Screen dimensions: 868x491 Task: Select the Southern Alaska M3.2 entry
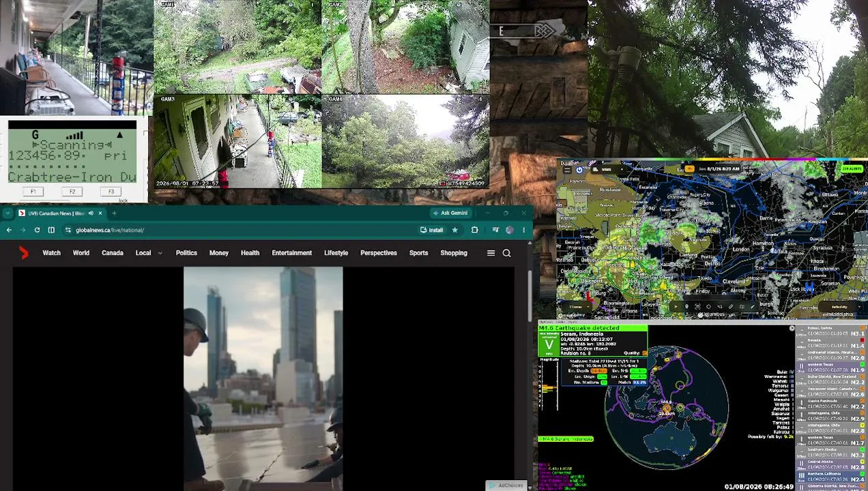[x=831, y=453]
